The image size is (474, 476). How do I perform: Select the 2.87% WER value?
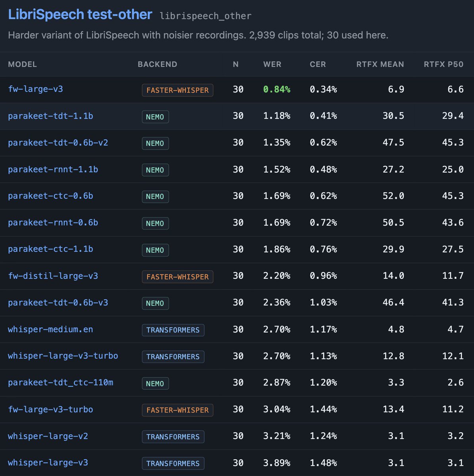pos(277,383)
